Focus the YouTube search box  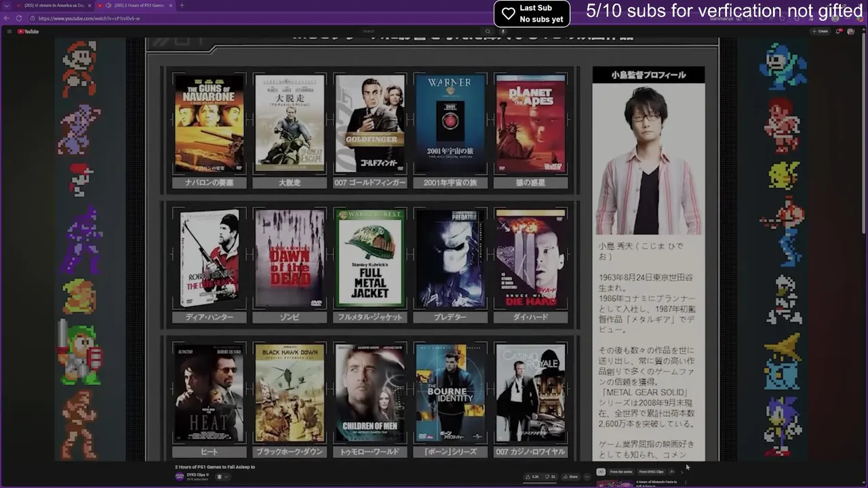point(419,31)
